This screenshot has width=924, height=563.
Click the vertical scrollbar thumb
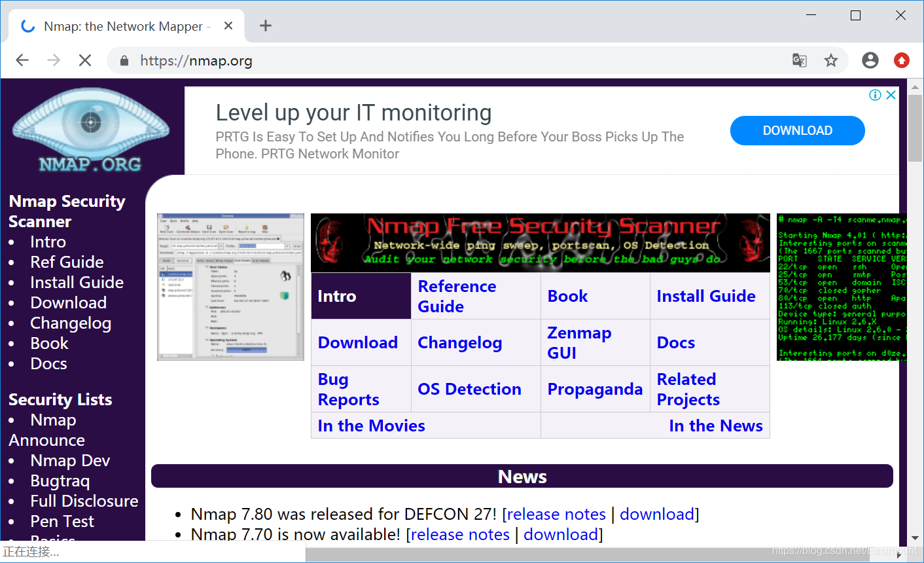coord(915,128)
